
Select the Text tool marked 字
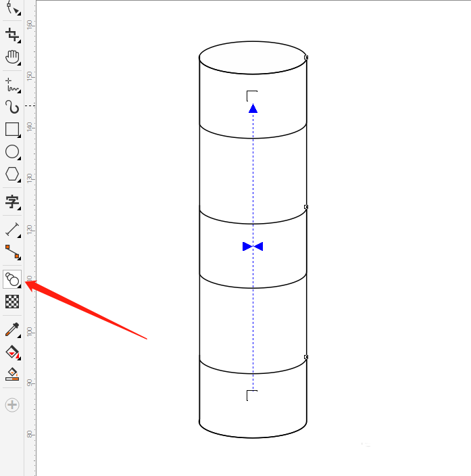12,201
